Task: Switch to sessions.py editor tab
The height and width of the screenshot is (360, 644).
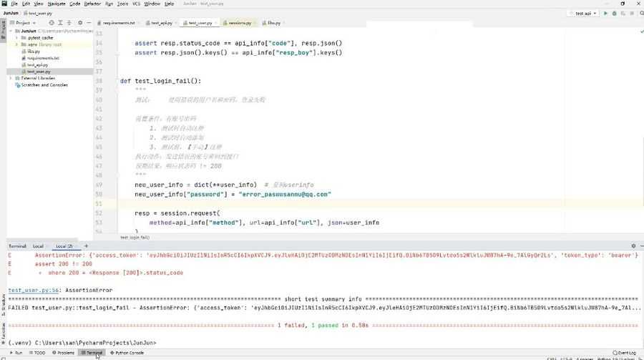Action: pyautogui.click(x=240, y=23)
